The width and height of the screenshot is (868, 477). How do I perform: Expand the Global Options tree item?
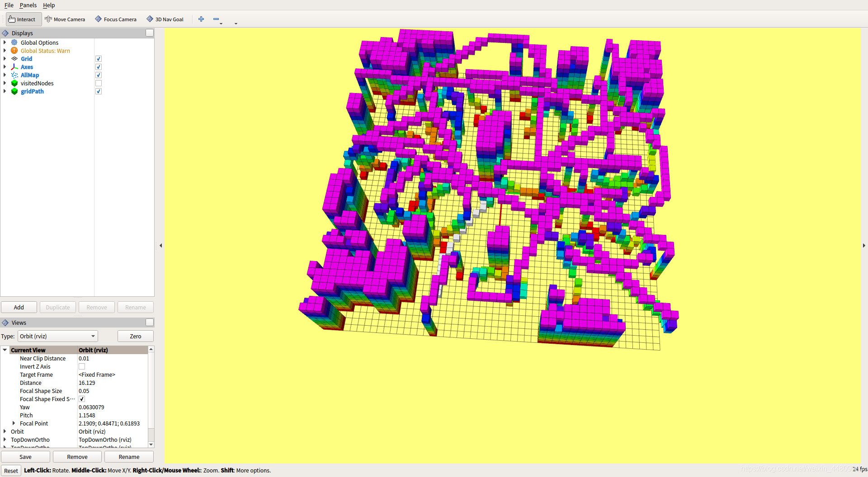coord(5,42)
